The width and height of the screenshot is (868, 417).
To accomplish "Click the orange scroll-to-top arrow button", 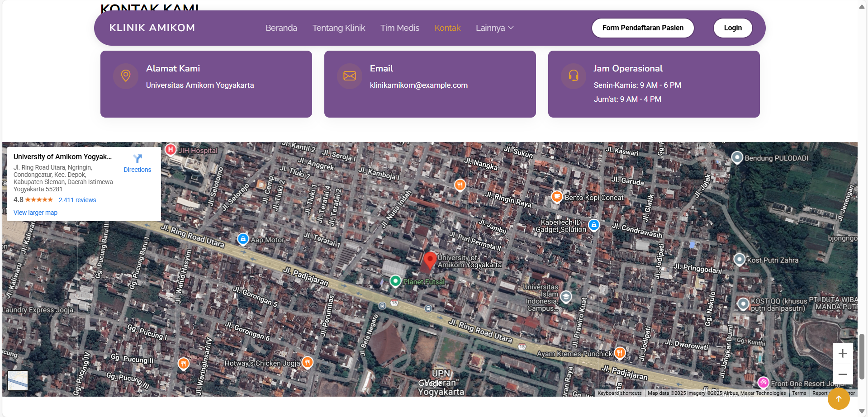I will coord(839,398).
